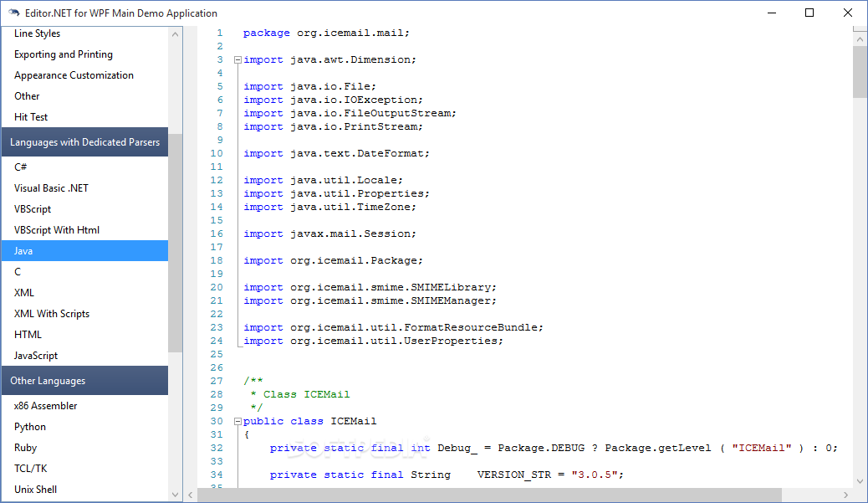Click the sidebar scrollbar thumb
The width and height of the screenshot is (868, 503).
(175, 243)
